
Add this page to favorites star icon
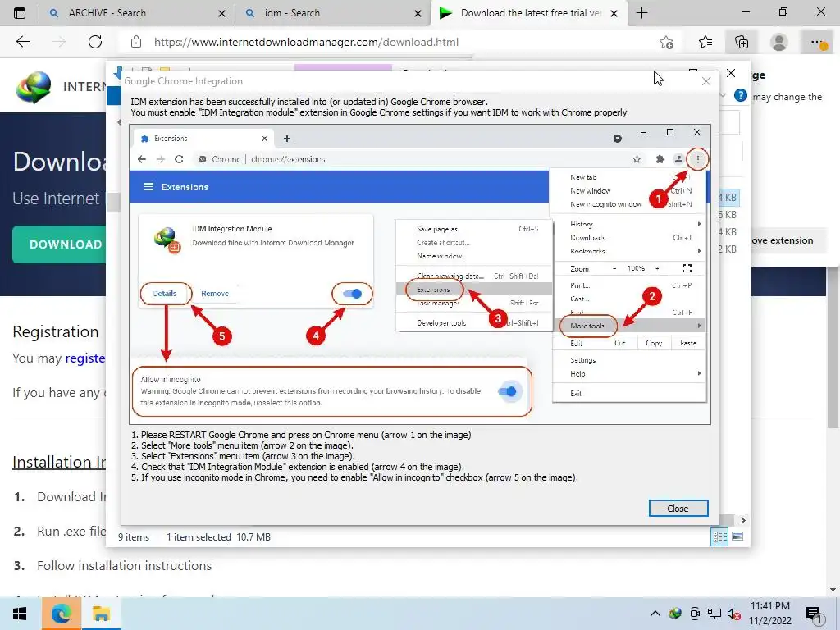(666, 42)
